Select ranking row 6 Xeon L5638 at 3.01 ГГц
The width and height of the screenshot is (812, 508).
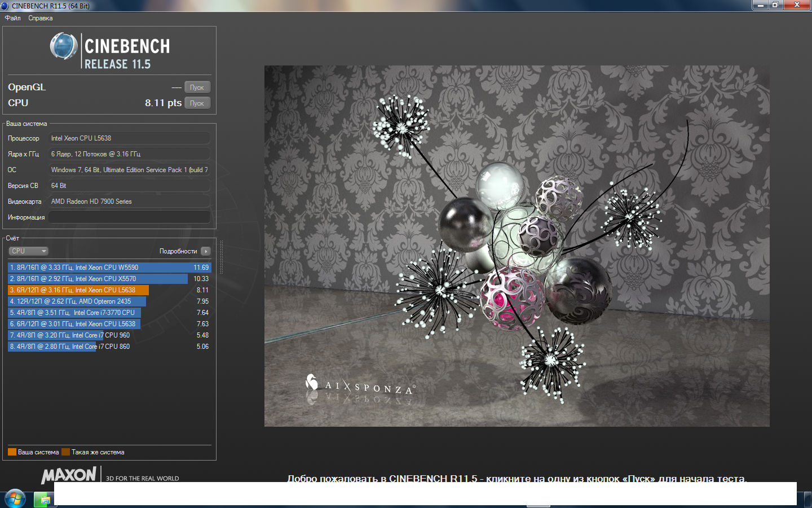click(x=109, y=324)
